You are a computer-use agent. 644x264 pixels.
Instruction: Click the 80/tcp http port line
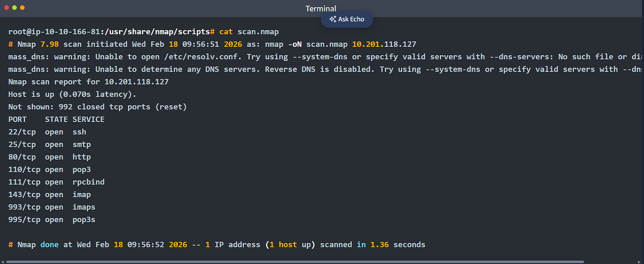click(50, 157)
